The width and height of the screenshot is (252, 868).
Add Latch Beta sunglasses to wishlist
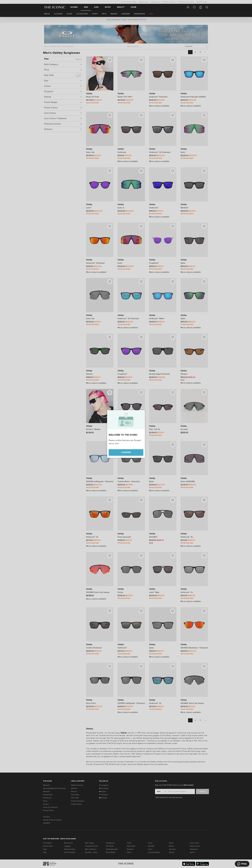pyautogui.click(x=173, y=556)
